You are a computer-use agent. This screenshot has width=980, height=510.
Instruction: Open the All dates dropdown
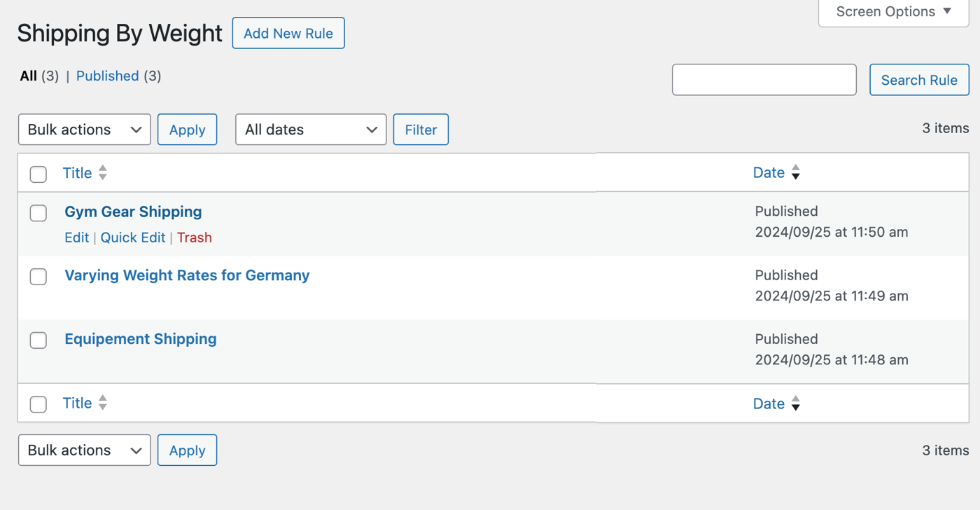(x=310, y=129)
